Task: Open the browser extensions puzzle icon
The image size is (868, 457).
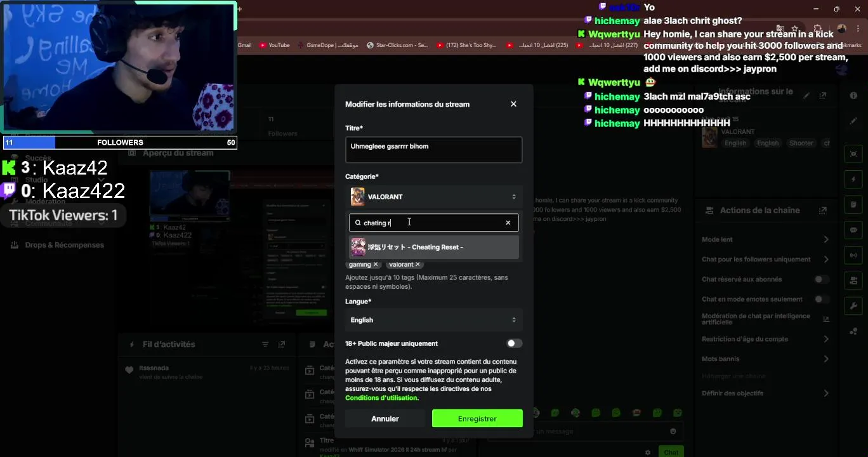Action: pyautogui.click(x=818, y=29)
